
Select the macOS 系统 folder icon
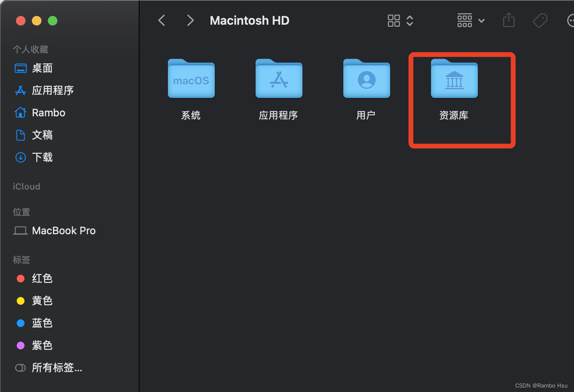tap(191, 78)
